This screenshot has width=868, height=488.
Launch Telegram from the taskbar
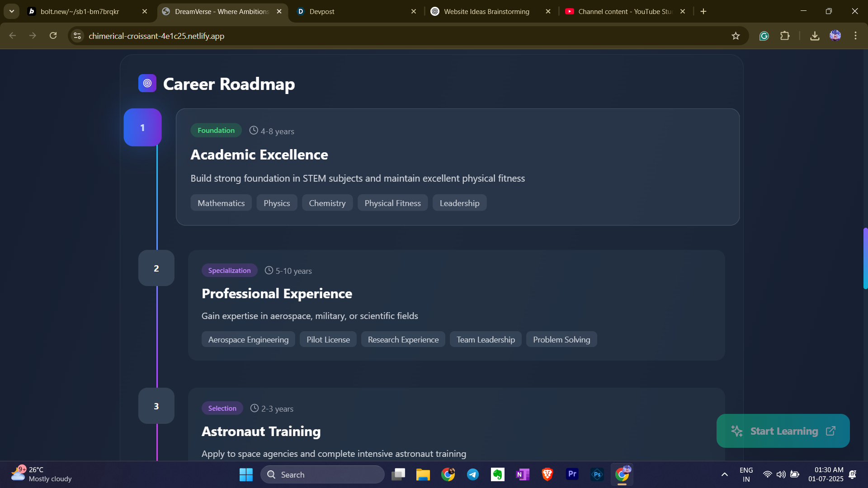[x=473, y=474]
